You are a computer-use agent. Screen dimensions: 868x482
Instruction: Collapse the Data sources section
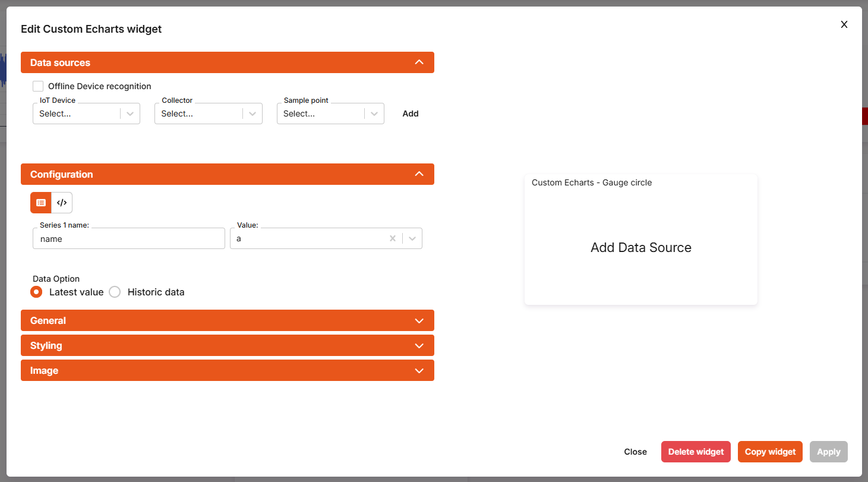tap(228, 62)
